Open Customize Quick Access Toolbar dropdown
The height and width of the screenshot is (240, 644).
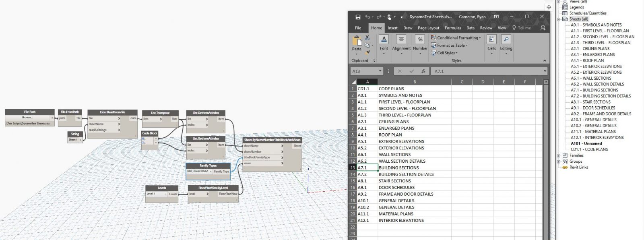(401, 17)
